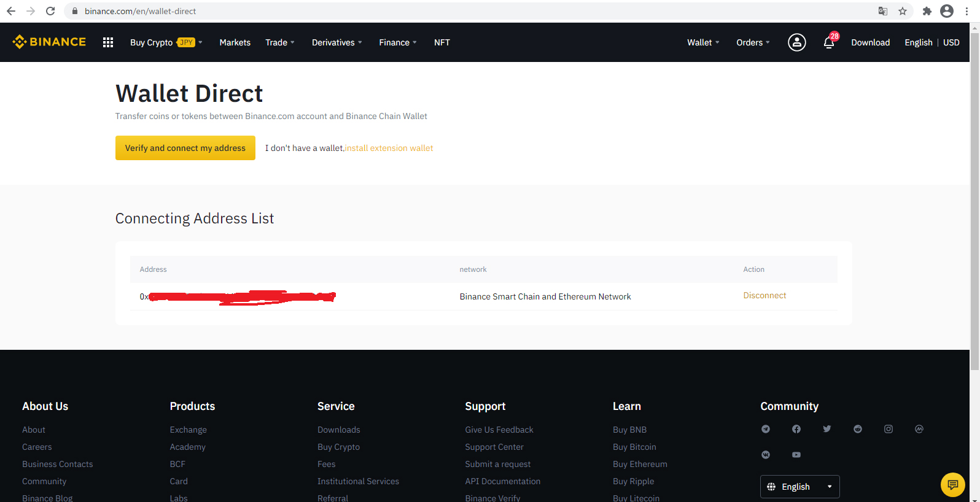Open Give Us Feedback link

(x=499, y=430)
